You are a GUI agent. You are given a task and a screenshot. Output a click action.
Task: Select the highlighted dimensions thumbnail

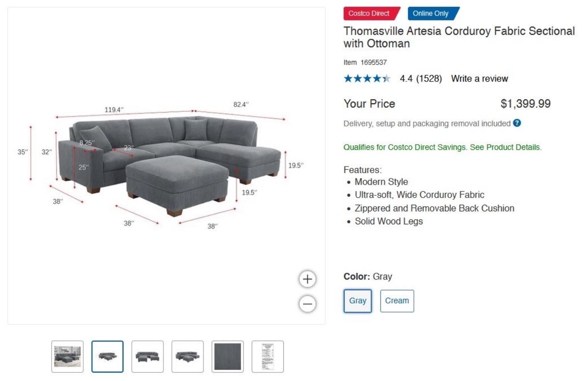[107, 357]
